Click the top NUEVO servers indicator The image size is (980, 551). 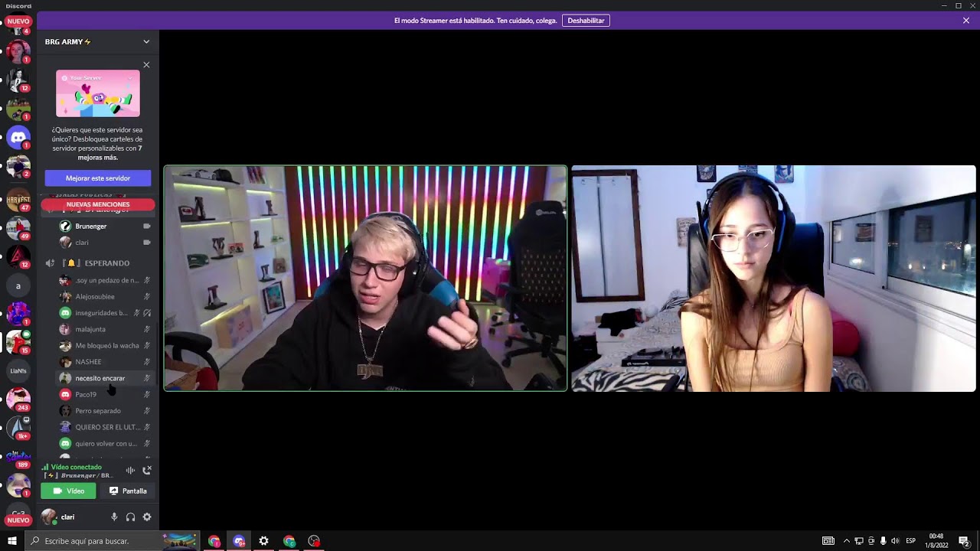coord(18,21)
